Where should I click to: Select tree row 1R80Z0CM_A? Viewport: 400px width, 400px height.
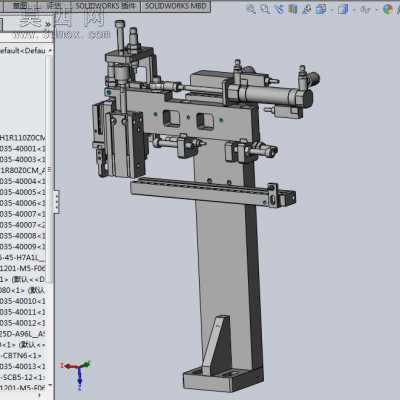click(23, 170)
